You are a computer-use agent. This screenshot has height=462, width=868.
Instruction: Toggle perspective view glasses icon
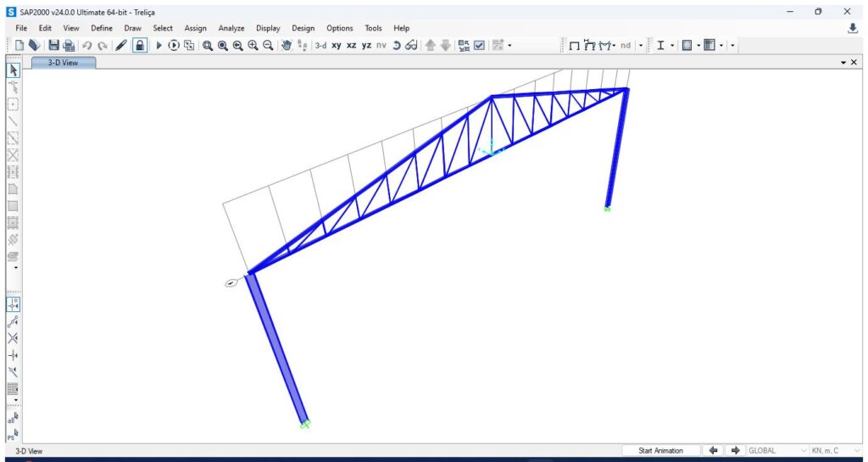tap(411, 46)
